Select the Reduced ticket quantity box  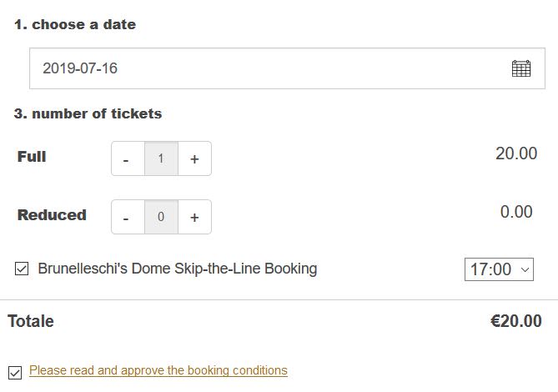pos(161,218)
